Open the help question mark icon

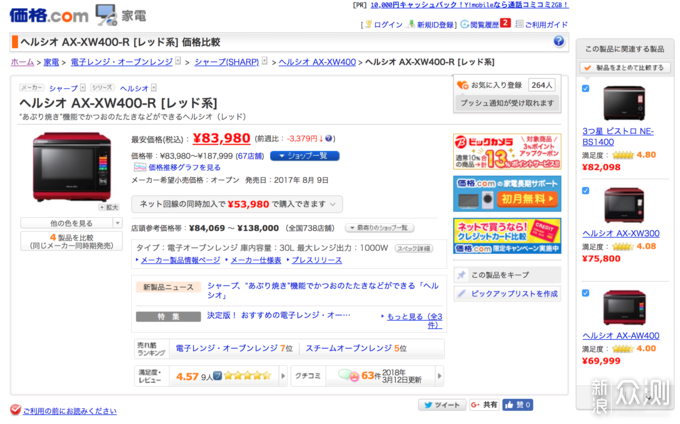click(559, 41)
